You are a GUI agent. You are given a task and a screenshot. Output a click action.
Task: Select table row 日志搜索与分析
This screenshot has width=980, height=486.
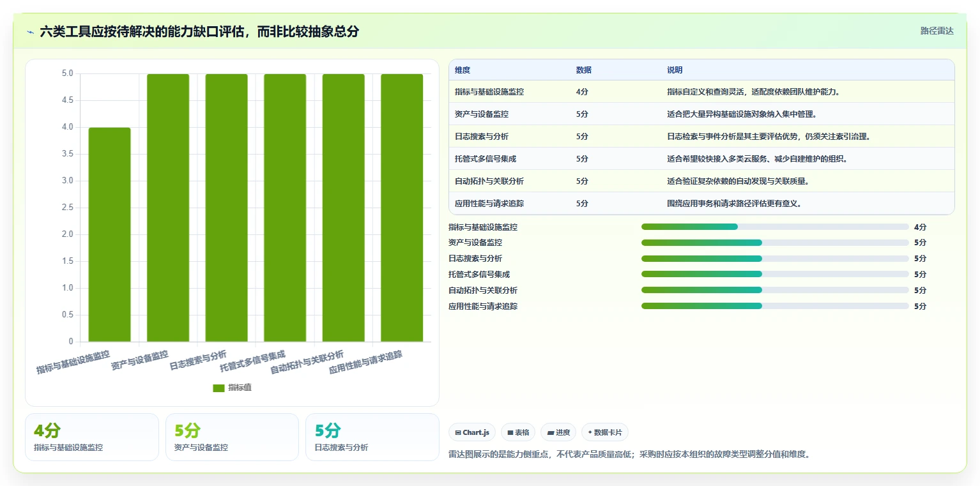701,136
